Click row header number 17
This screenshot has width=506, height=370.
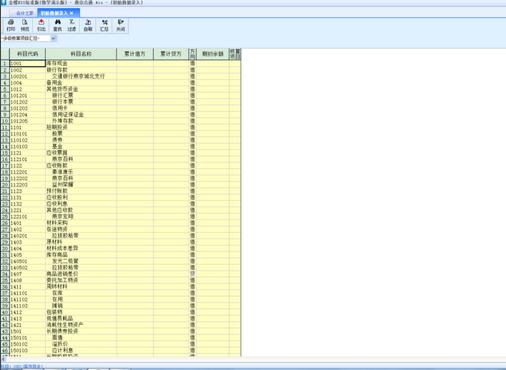[x=5, y=166]
